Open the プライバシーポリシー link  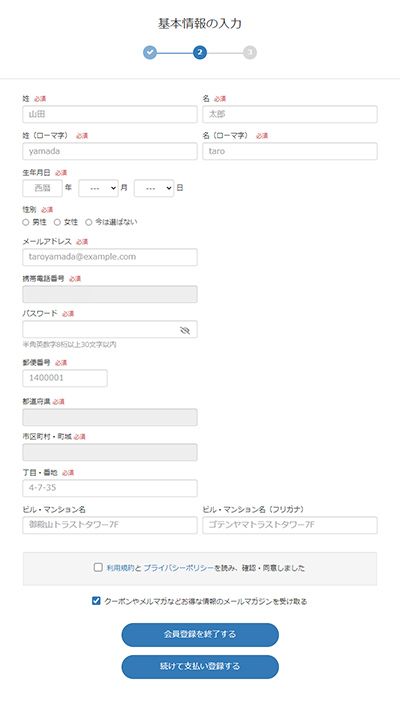tap(179, 568)
